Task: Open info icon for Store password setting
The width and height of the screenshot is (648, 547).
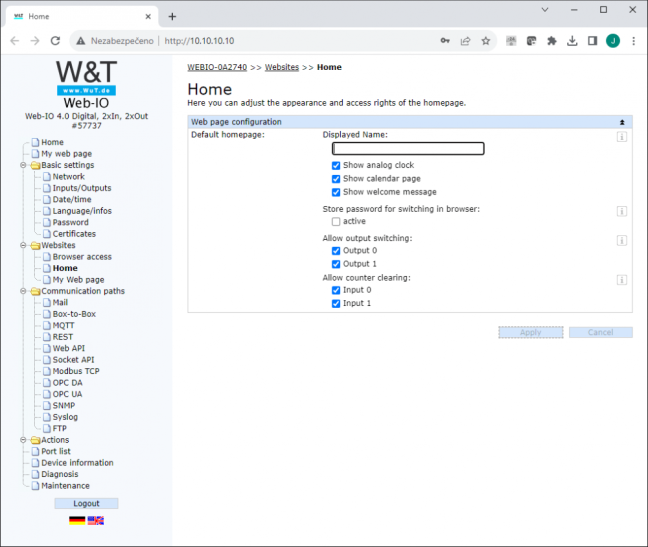Action: pyautogui.click(x=622, y=212)
